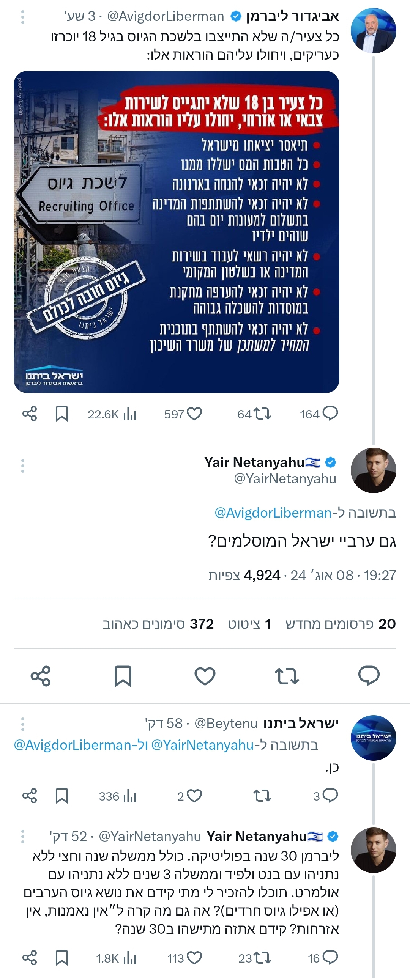Repost Yair Netanyahu's main reply tweet
410x980 pixels.
point(287,676)
